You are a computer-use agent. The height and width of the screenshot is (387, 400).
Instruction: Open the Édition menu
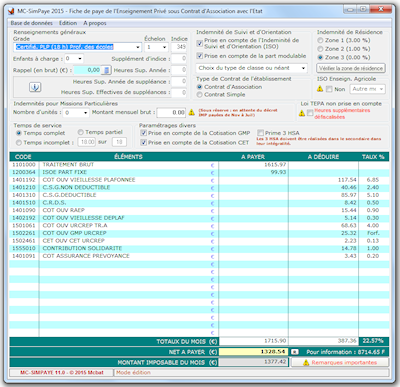point(68,23)
